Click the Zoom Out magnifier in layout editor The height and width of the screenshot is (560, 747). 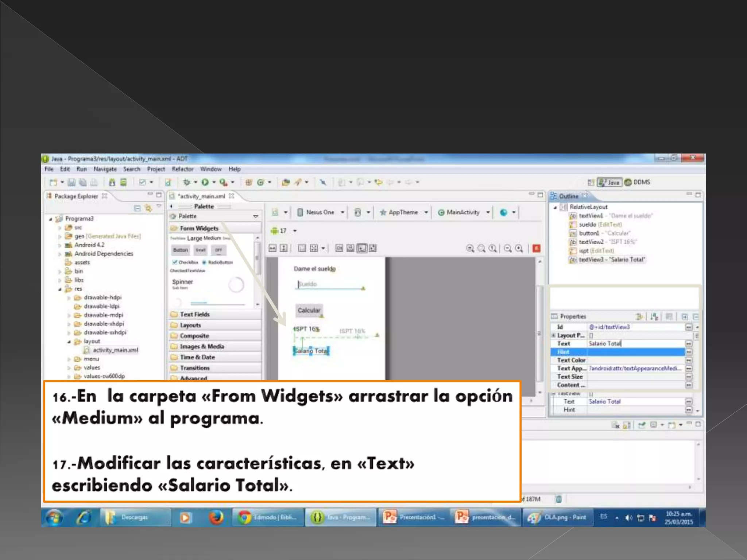507,248
